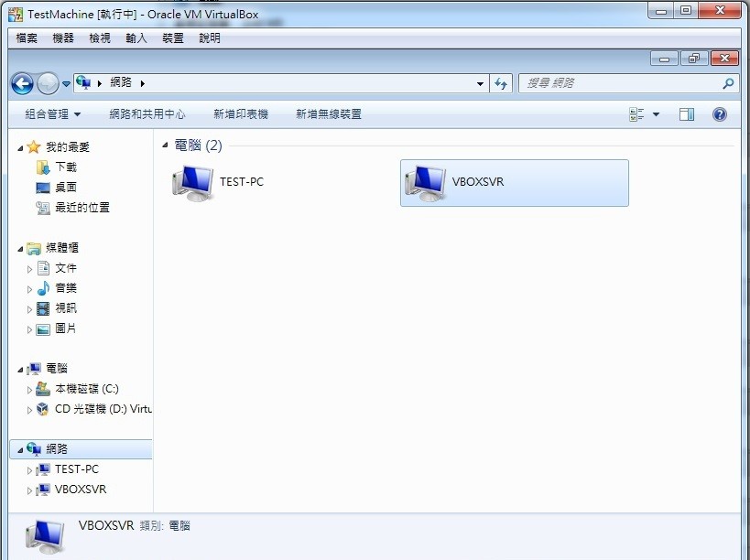Click the 網路 breadcrumb in the address bar
This screenshot has width=750, height=560.
pyautogui.click(x=121, y=82)
